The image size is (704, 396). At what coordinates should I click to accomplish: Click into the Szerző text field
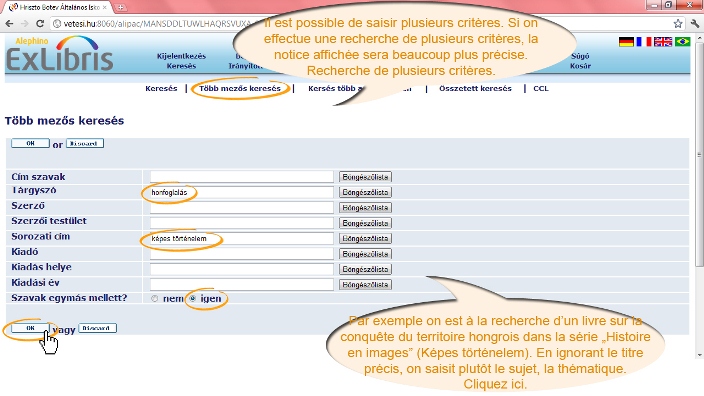[x=242, y=207]
